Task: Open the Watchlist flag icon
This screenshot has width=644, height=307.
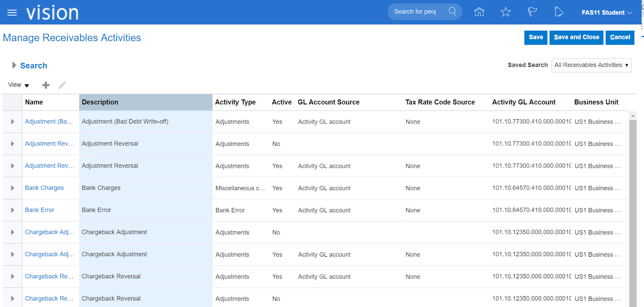Action: (532, 12)
